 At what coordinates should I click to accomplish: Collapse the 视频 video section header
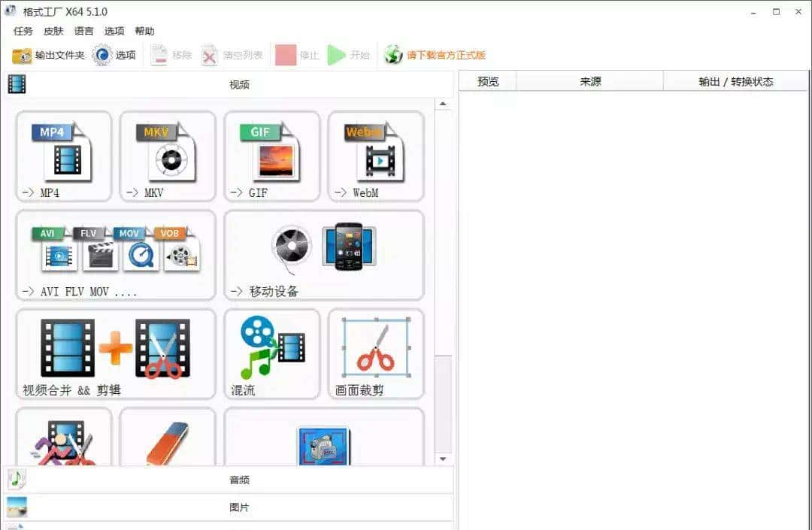238,84
